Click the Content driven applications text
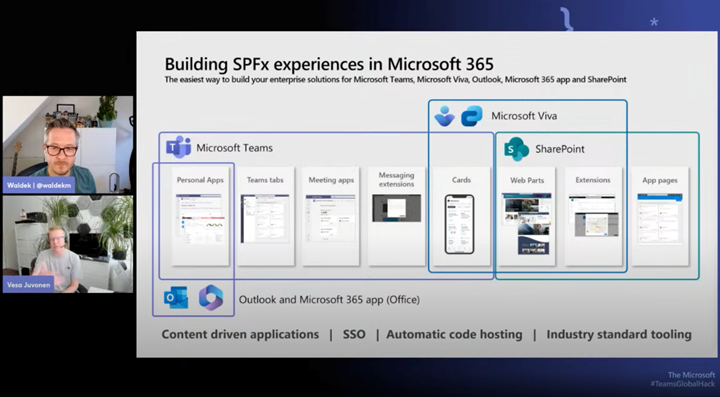 tap(240, 335)
